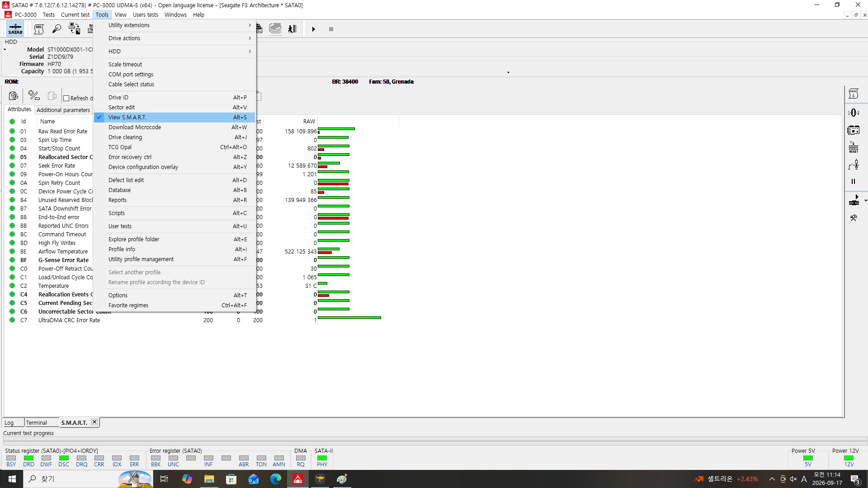
Task: Close the S.M.A.R.T. tab
Action: click(x=94, y=422)
